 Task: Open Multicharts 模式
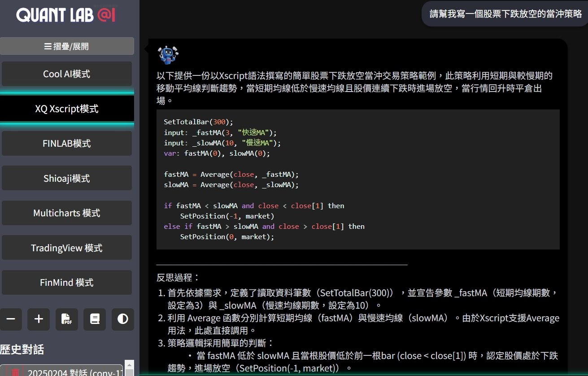[x=67, y=213]
